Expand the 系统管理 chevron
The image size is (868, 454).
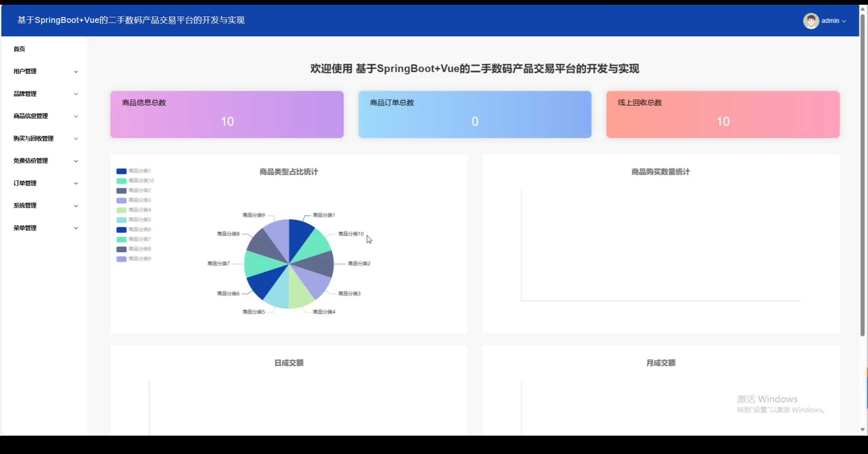[x=76, y=206]
